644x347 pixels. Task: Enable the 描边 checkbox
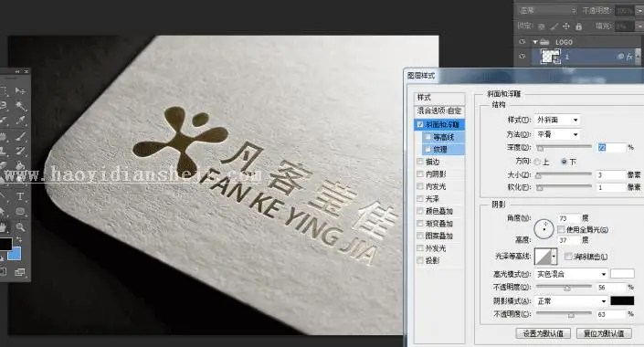420,162
